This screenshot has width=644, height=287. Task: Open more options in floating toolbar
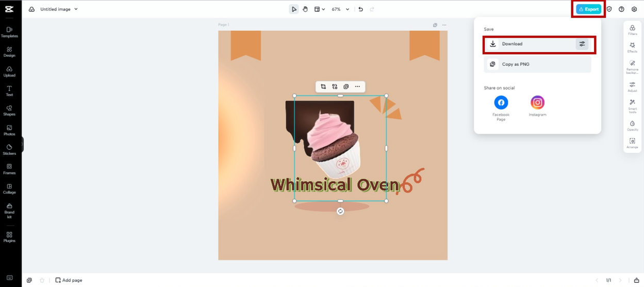(357, 87)
